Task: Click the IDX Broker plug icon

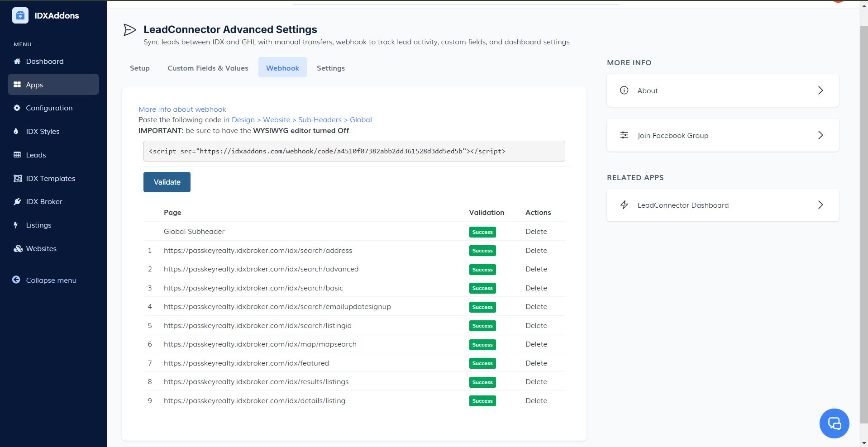Action: coord(17,202)
